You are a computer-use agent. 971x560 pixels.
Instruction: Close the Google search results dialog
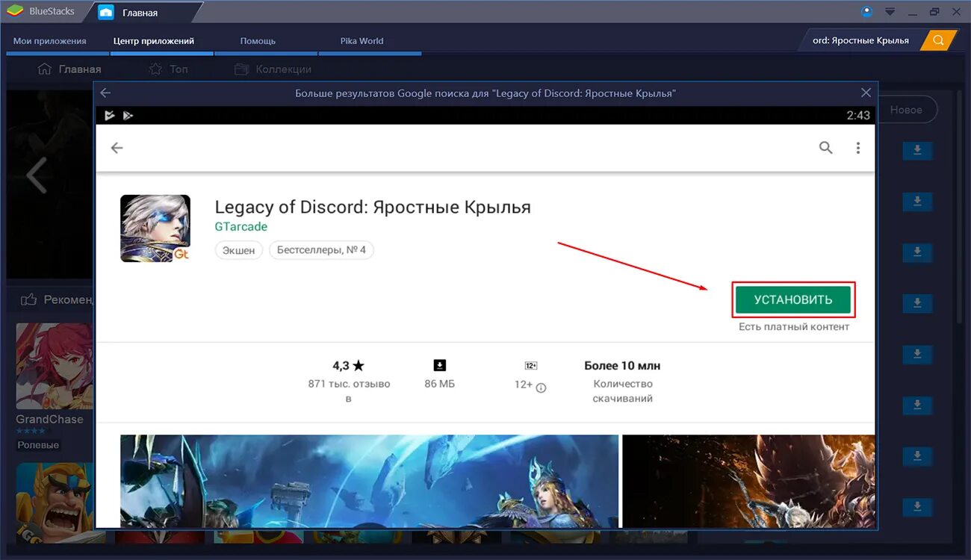(866, 93)
